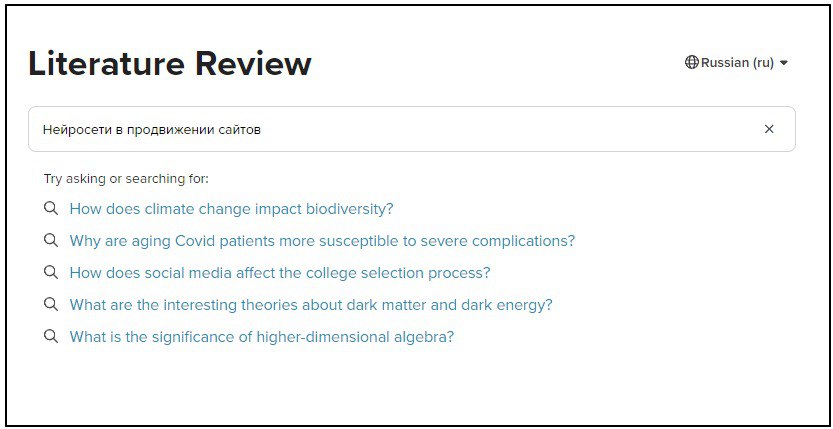Click search icon beside dark matter question
This screenshot has width=833, height=429.
51,305
